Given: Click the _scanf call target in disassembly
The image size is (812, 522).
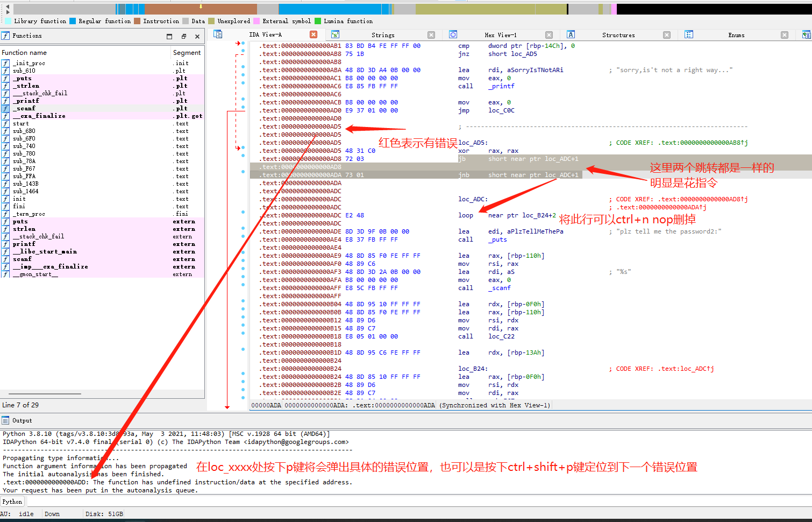Looking at the screenshot, I should tap(499, 288).
